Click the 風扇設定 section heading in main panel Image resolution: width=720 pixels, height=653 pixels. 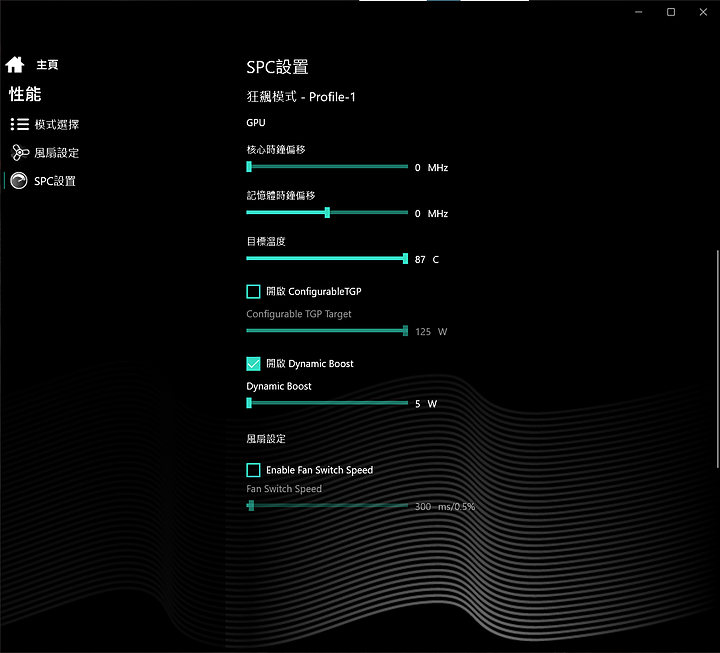tap(266, 439)
